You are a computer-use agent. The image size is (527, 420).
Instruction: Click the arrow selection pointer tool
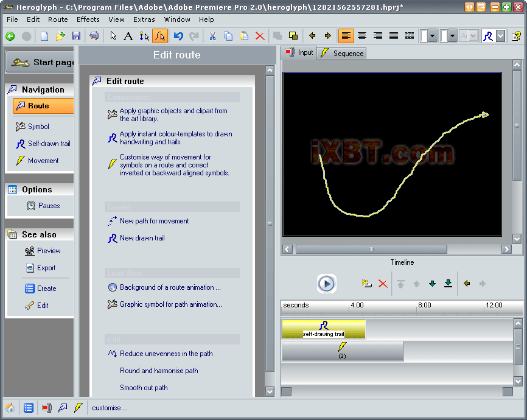click(x=113, y=36)
